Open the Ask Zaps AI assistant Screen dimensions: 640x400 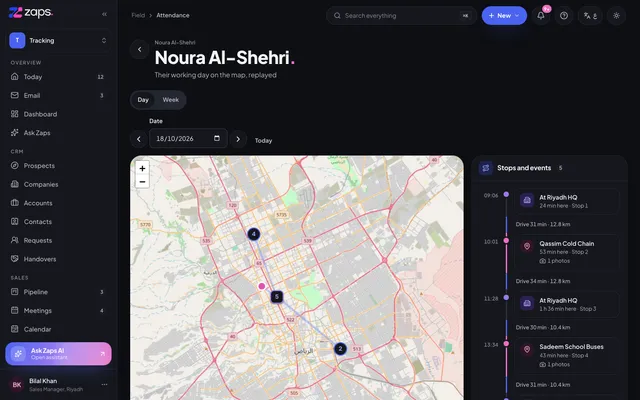(x=58, y=353)
